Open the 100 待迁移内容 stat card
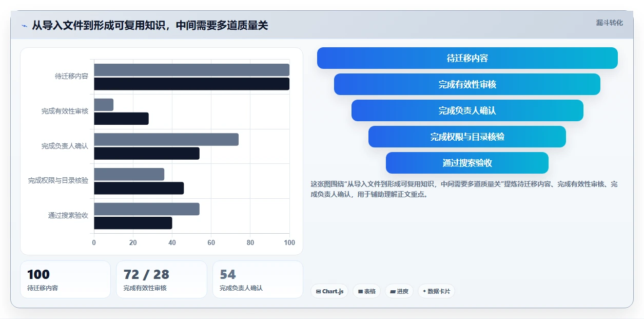This screenshot has height=319, width=644. pos(65,279)
